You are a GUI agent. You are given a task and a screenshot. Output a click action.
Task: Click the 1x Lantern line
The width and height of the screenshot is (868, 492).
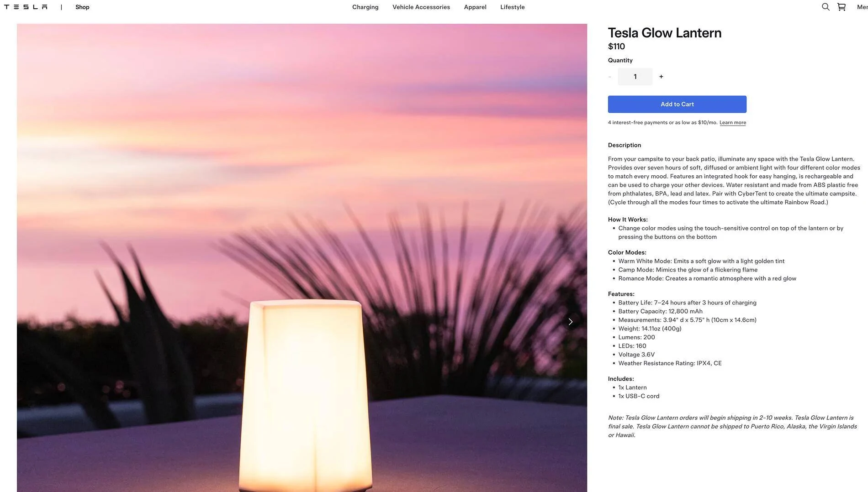pos(632,387)
